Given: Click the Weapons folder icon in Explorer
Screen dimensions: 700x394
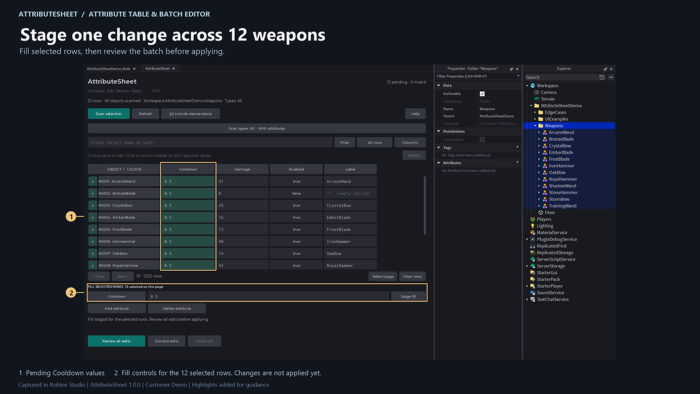Looking at the screenshot, I should 541,126.
